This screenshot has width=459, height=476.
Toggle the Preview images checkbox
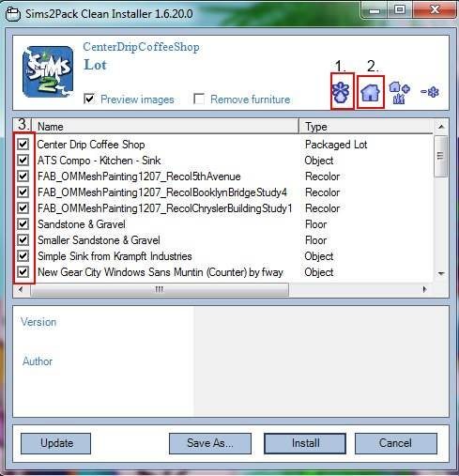click(89, 99)
